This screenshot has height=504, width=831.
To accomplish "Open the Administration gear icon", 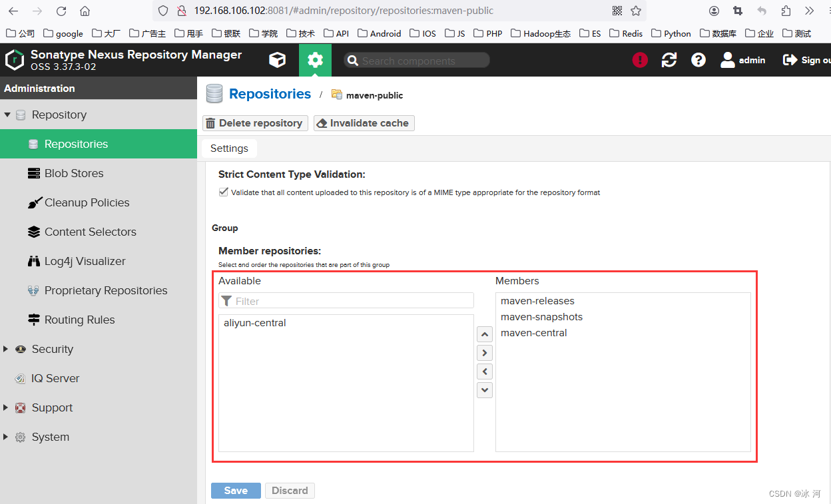I will click(315, 60).
